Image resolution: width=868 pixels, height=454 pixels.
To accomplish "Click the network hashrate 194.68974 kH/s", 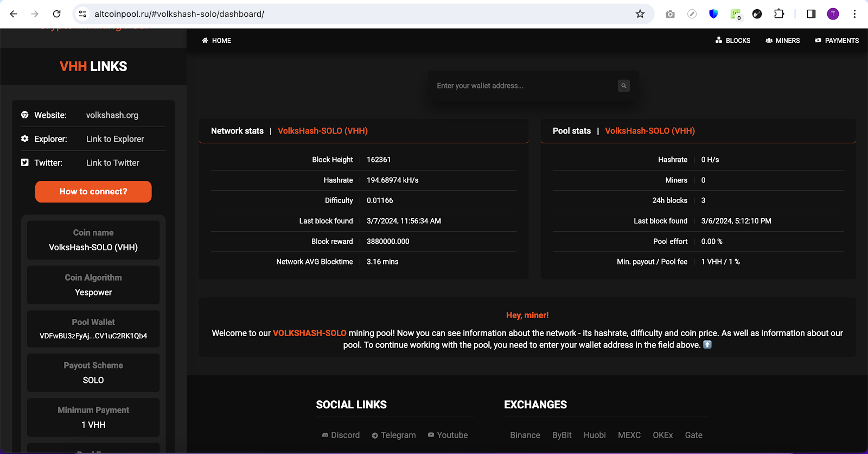I will pyautogui.click(x=393, y=180).
